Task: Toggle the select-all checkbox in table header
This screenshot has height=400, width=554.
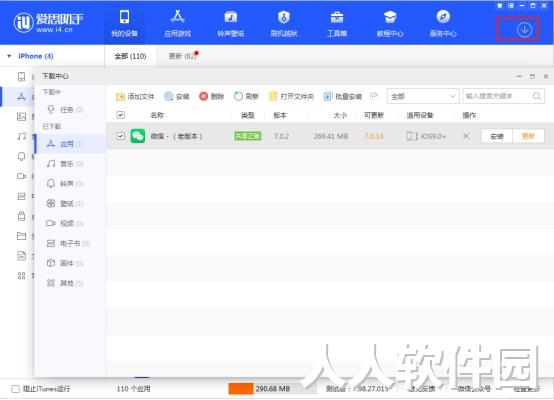Action: [120, 115]
